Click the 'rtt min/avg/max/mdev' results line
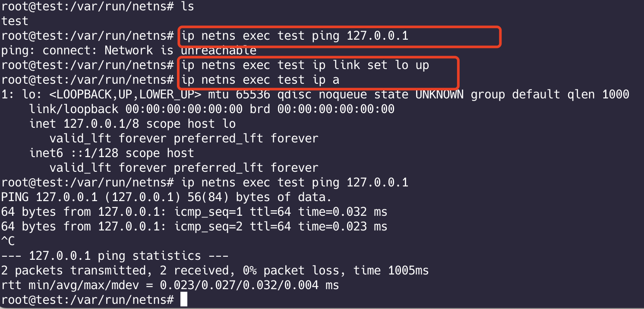This screenshot has width=644, height=309. 170,285
